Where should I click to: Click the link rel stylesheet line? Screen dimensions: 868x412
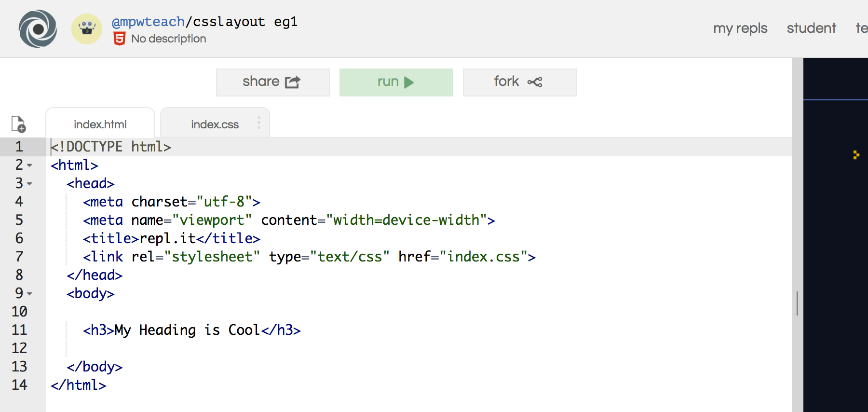309,257
